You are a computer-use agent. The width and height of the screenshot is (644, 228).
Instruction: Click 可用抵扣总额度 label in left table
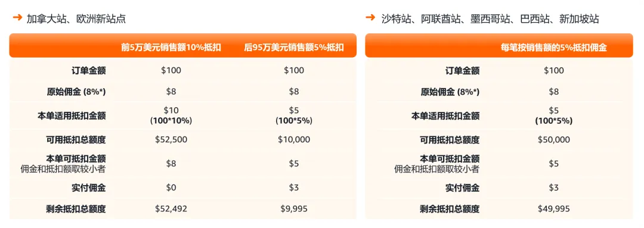coord(75,139)
